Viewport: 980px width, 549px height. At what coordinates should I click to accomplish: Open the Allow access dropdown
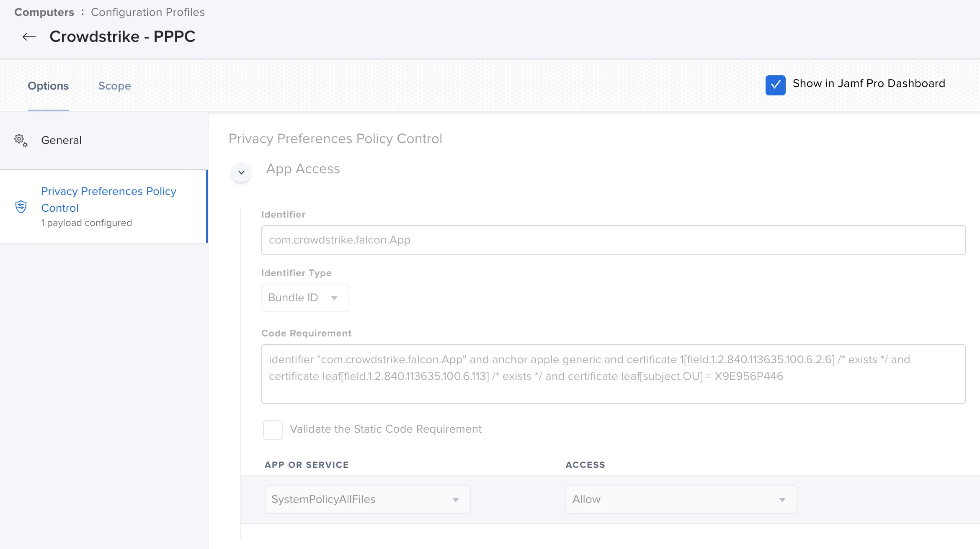[681, 500]
